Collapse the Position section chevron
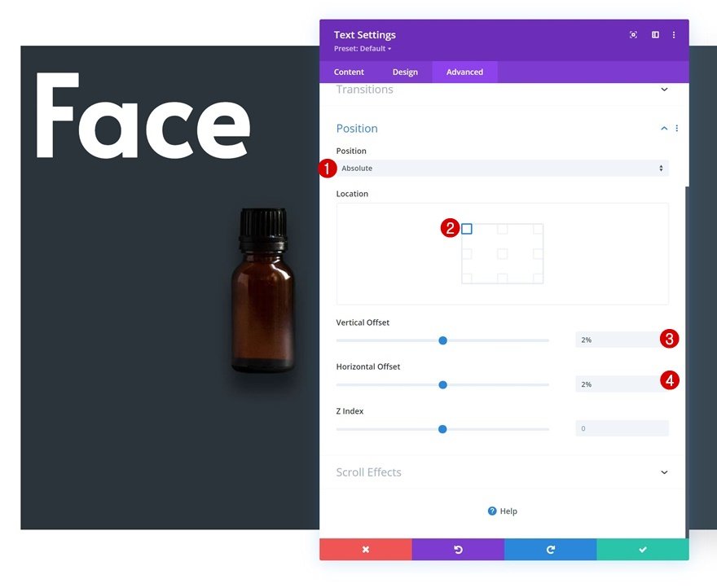The width and height of the screenshot is (717, 588). pos(664,129)
